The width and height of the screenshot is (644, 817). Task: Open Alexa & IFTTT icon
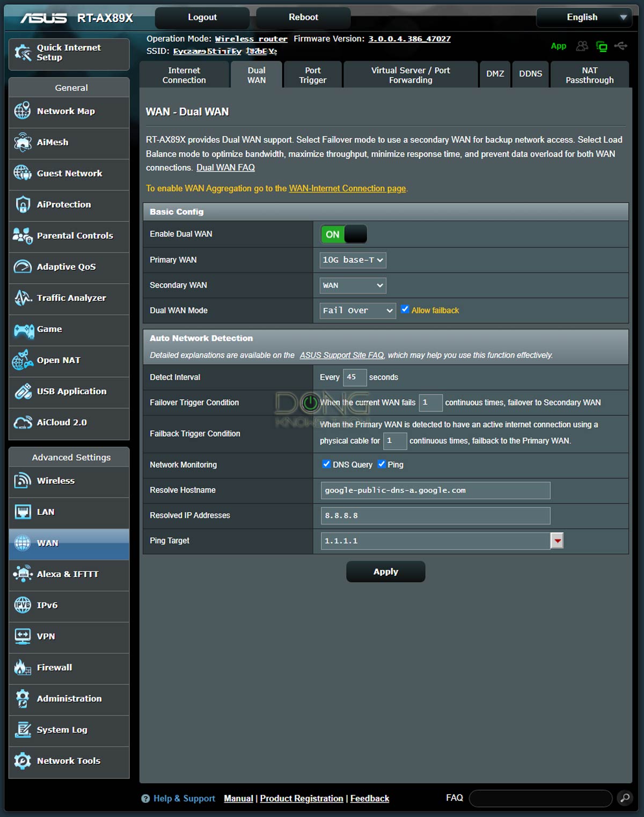(x=23, y=574)
